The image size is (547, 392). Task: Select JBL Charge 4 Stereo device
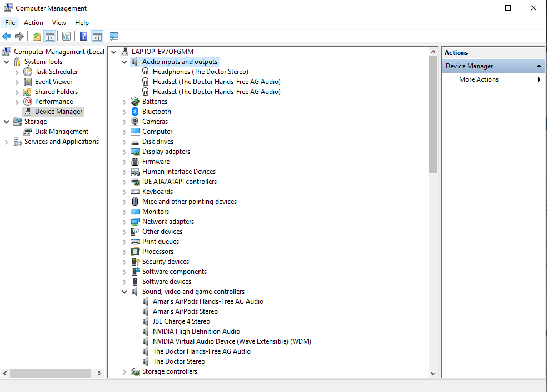181,321
